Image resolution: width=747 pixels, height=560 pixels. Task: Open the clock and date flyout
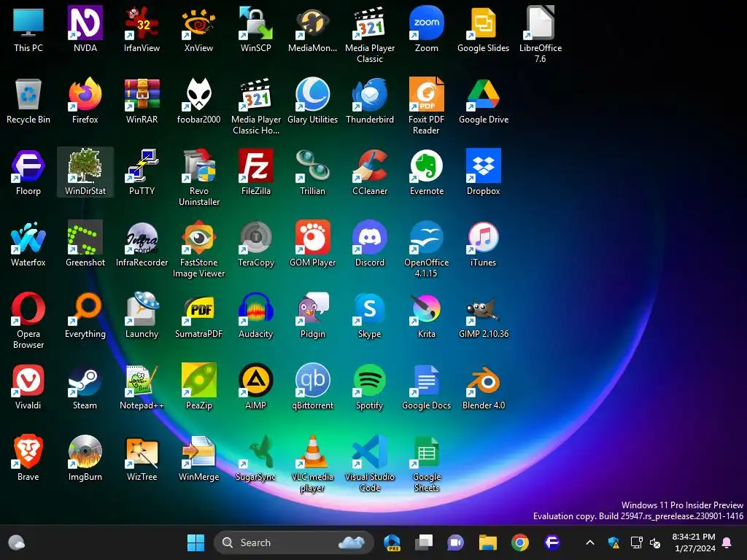(694, 542)
